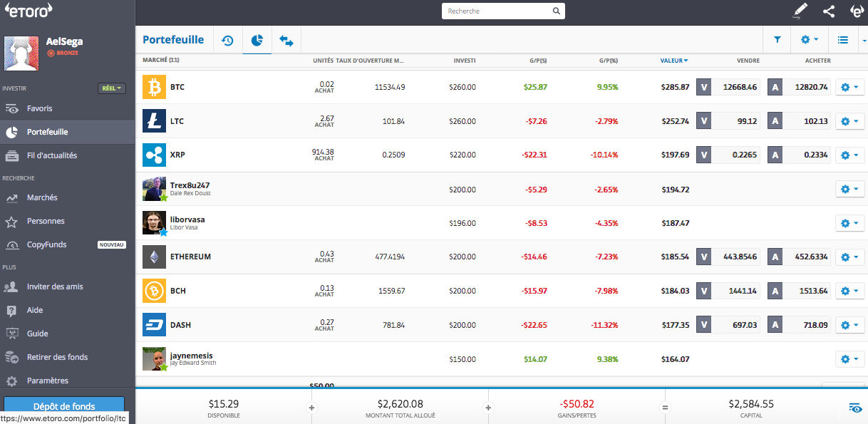Toggle the eye visibility icon in bottom bar
The image size is (868, 424).
click(855, 408)
